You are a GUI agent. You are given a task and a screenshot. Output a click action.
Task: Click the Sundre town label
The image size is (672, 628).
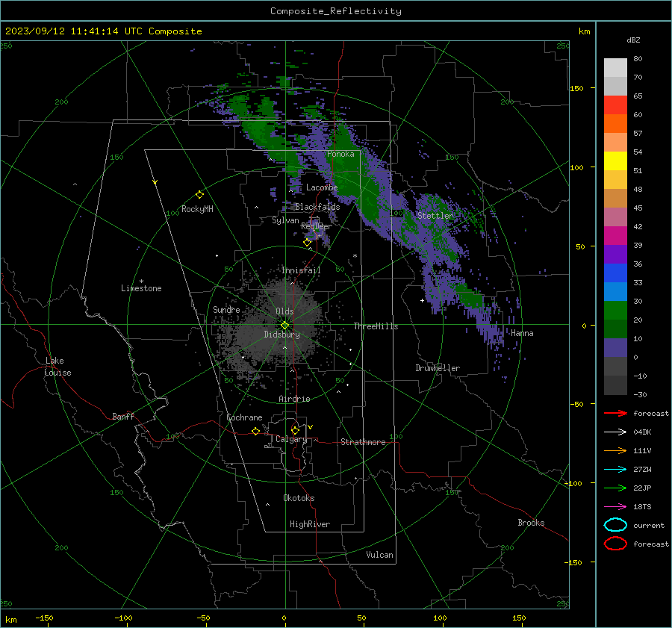click(x=226, y=309)
